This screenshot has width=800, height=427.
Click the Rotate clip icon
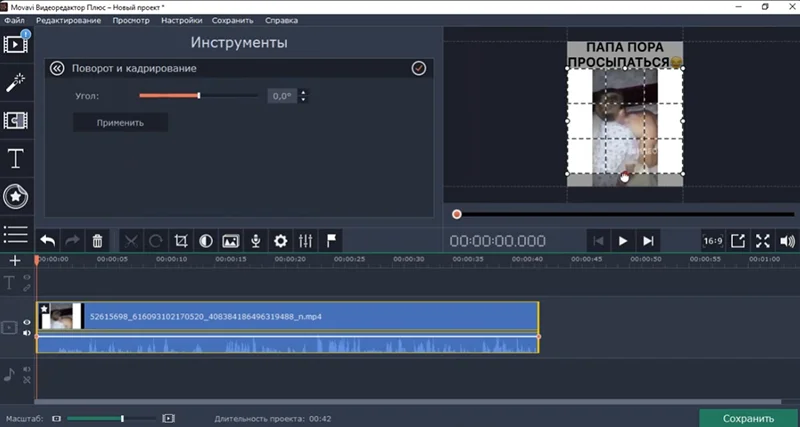tap(156, 241)
